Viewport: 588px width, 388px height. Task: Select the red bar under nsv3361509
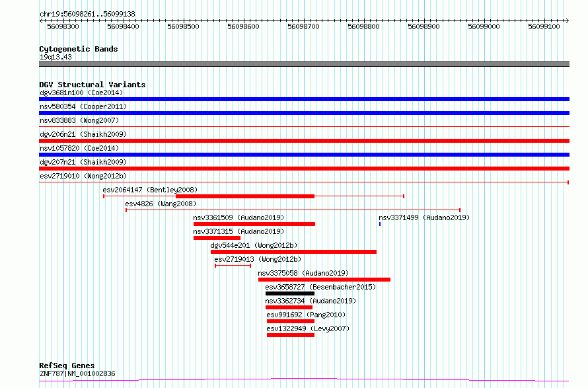[x=254, y=224]
